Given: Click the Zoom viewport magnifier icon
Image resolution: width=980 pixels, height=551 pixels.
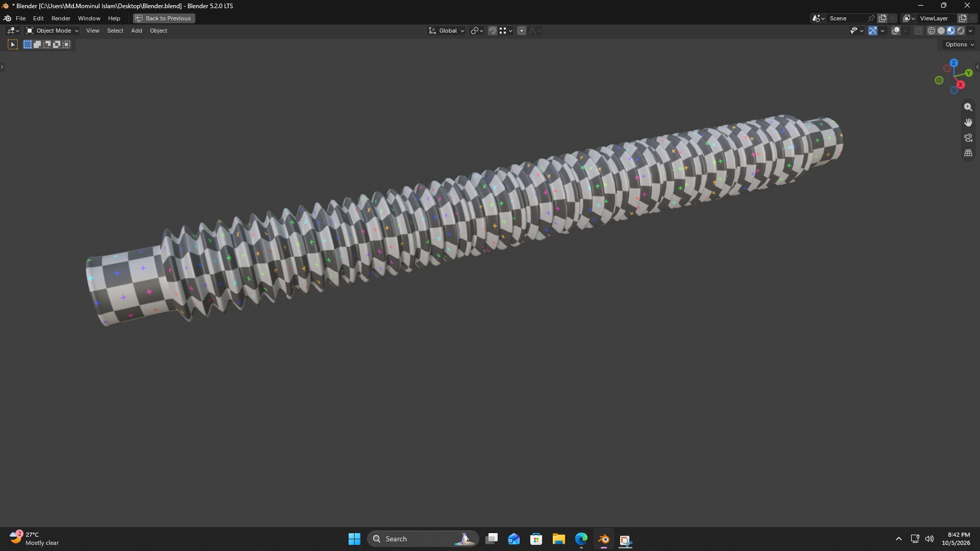Looking at the screenshot, I should click(968, 107).
